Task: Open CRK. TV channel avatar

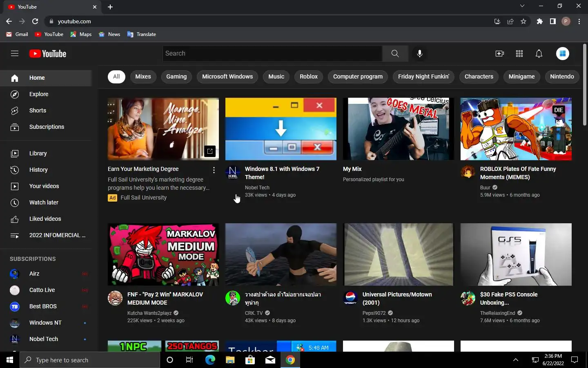Action: (x=233, y=298)
